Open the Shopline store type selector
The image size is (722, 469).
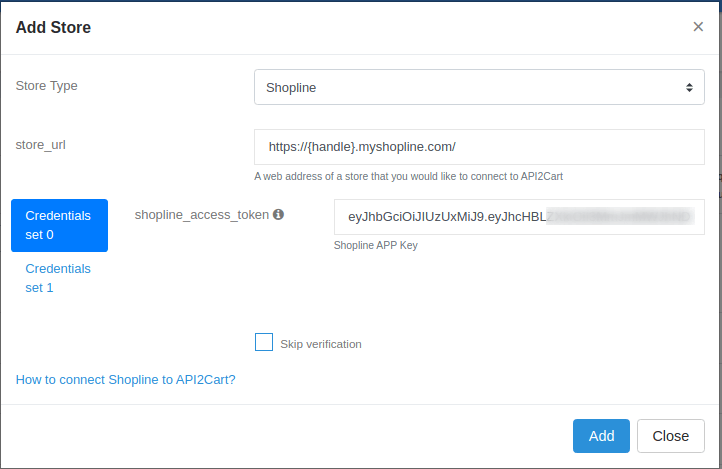click(478, 88)
